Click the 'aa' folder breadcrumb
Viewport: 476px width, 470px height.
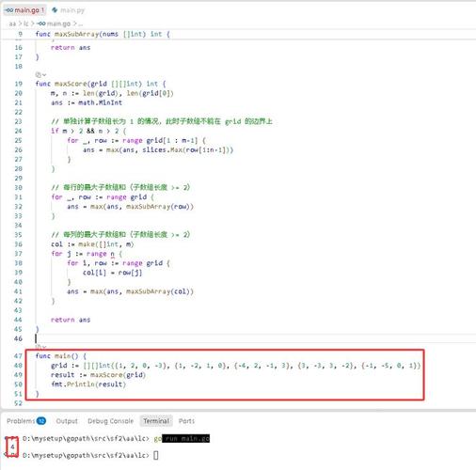pos(12,23)
